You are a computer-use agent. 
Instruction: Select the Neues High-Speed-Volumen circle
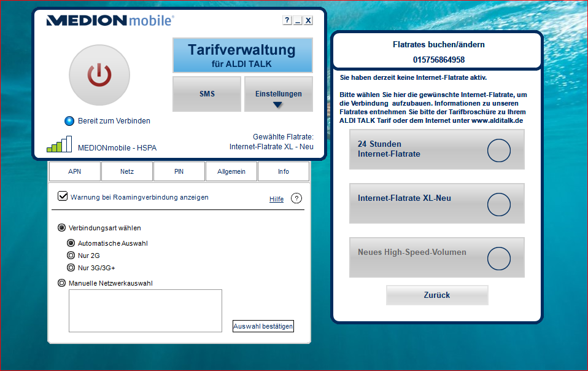498,258
